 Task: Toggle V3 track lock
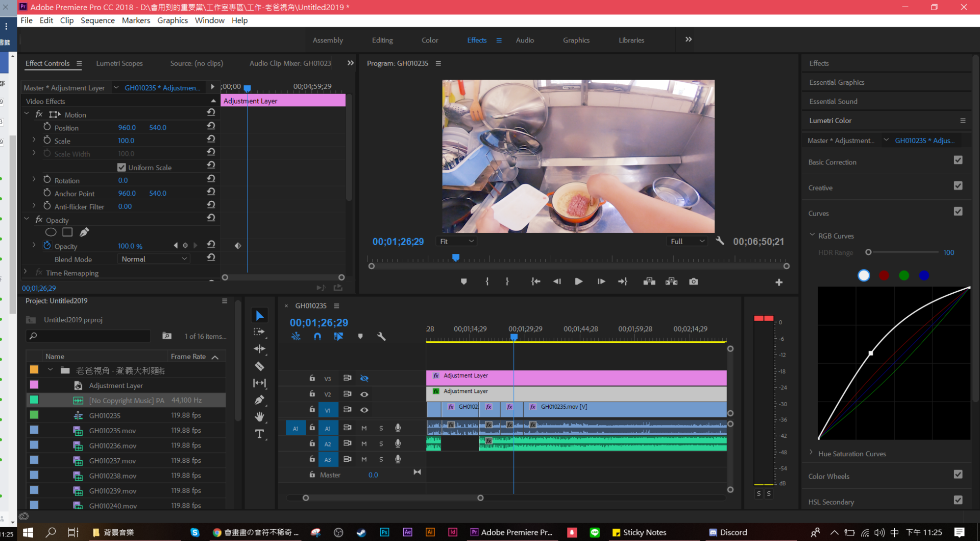point(312,378)
